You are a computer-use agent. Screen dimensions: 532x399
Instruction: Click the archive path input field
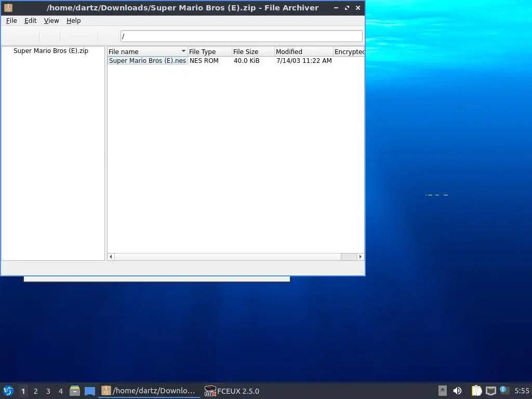(241, 36)
